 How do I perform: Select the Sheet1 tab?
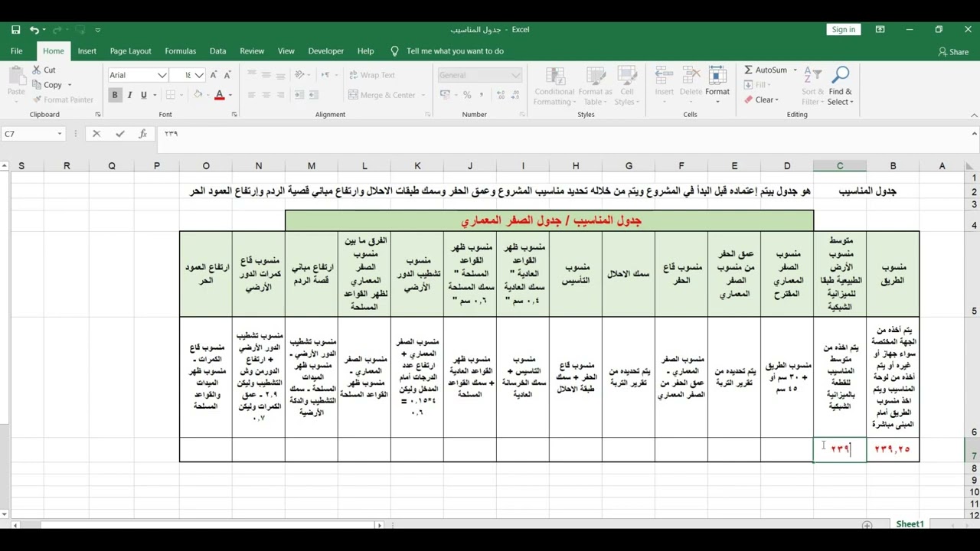910,524
